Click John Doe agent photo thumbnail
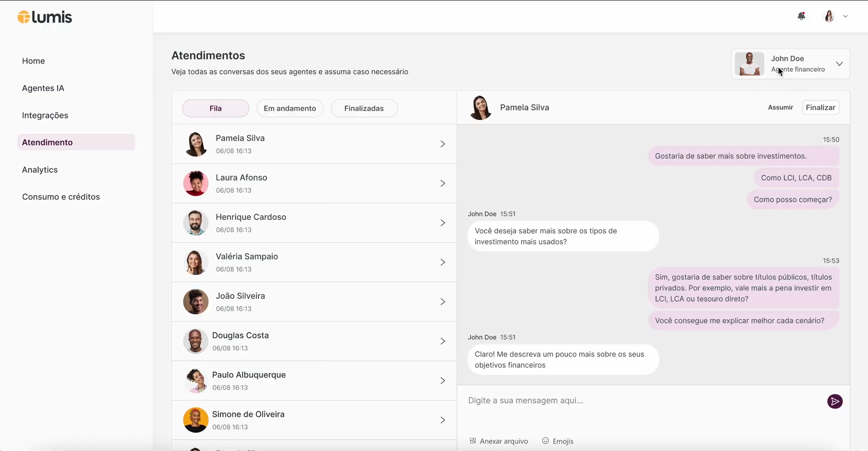 (749, 64)
